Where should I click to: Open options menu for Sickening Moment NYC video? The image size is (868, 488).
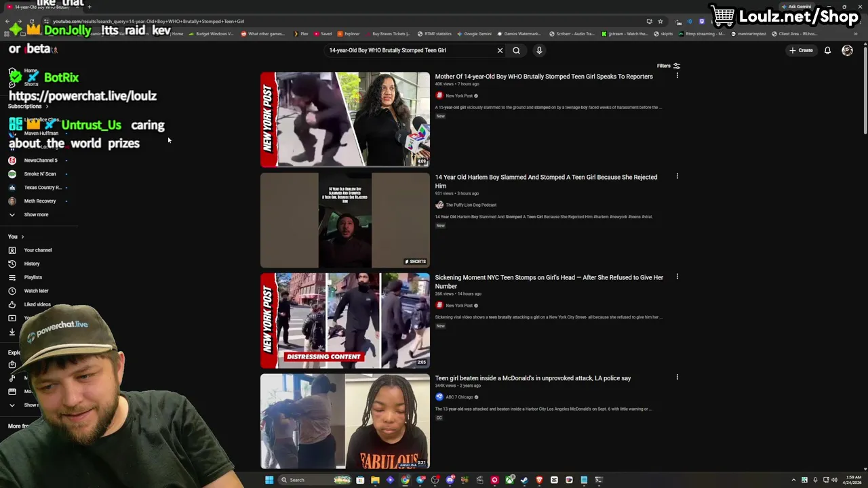[677, 277]
